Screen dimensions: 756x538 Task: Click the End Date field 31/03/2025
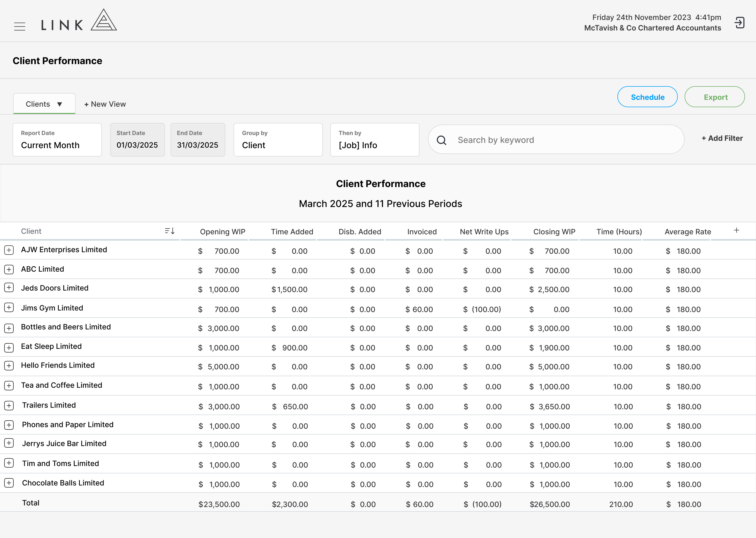tap(198, 140)
